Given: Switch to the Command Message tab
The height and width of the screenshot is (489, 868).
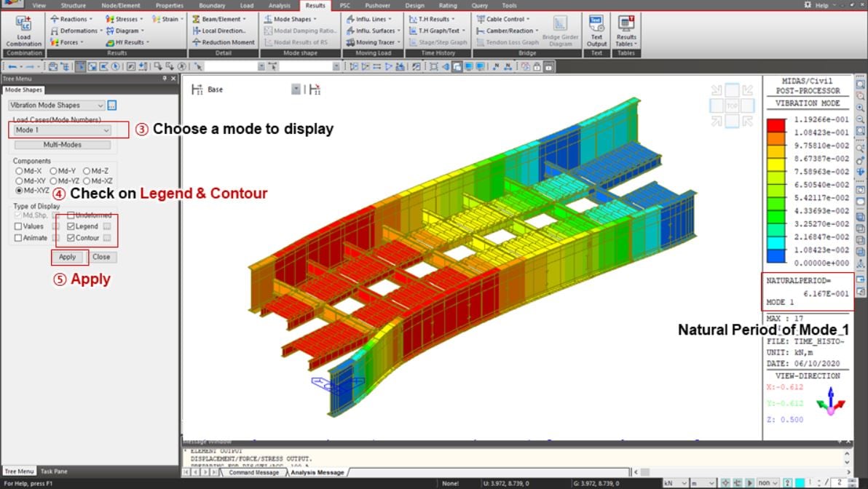Looking at the screenshot, I should point(253,472).
